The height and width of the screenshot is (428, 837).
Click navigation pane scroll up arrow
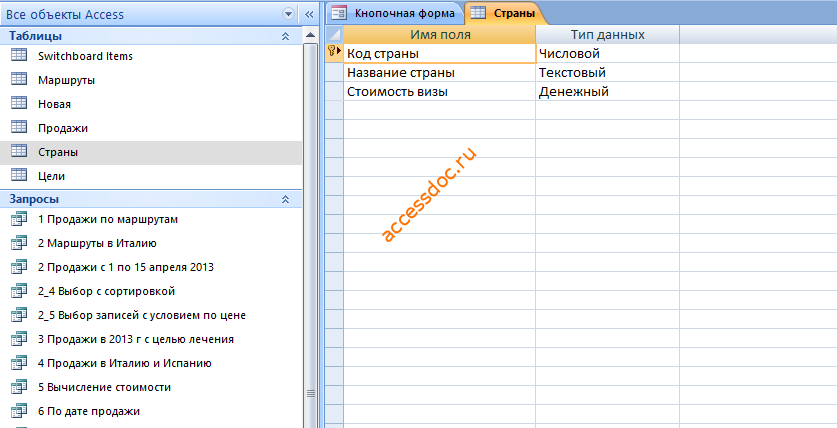(310, 35)
